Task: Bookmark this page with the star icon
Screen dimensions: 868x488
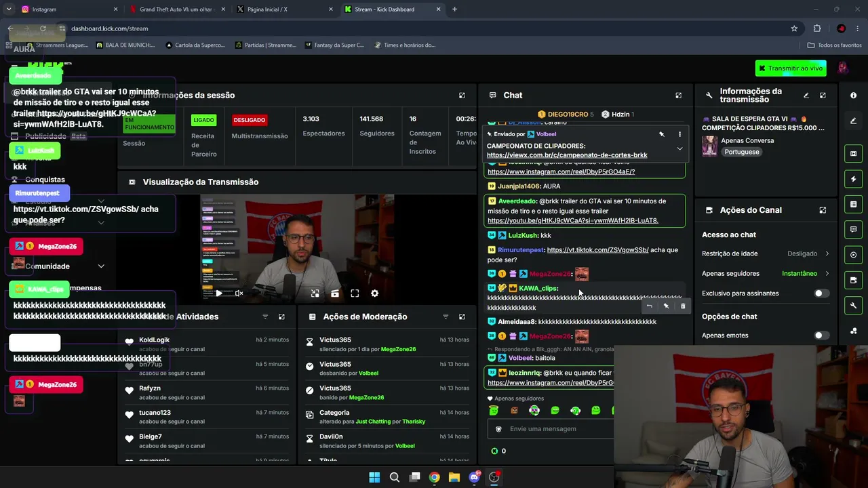Action: click(794, 28)
